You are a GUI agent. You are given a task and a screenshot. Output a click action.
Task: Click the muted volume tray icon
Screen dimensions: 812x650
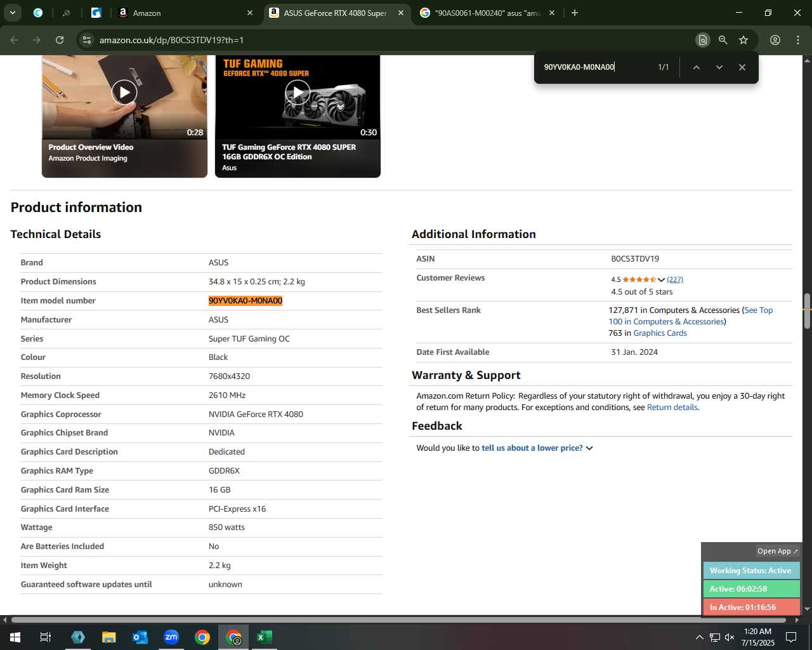click(x=730, y=637)
